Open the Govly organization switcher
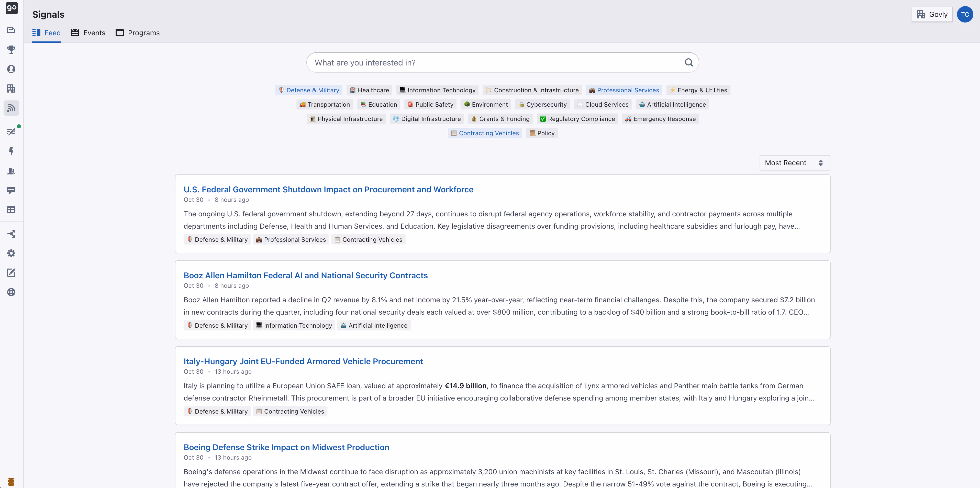Viewport: 980px width, 488px height. [932, 15]
